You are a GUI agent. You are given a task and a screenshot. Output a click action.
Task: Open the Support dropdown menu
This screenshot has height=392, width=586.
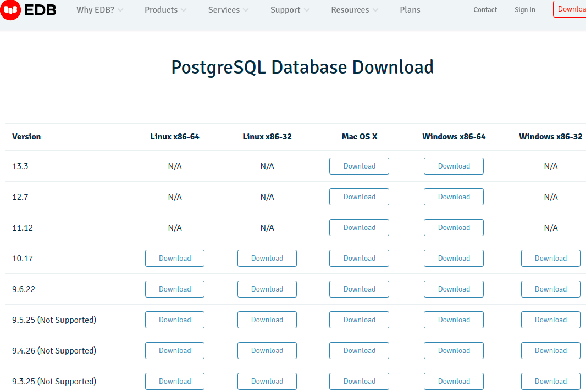(290, 10)
